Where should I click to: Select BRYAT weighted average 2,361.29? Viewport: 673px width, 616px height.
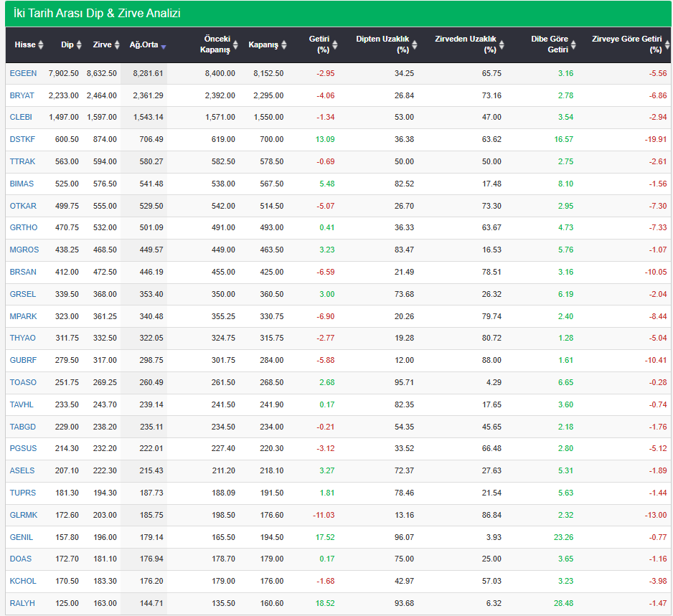[x=148, y=95]
